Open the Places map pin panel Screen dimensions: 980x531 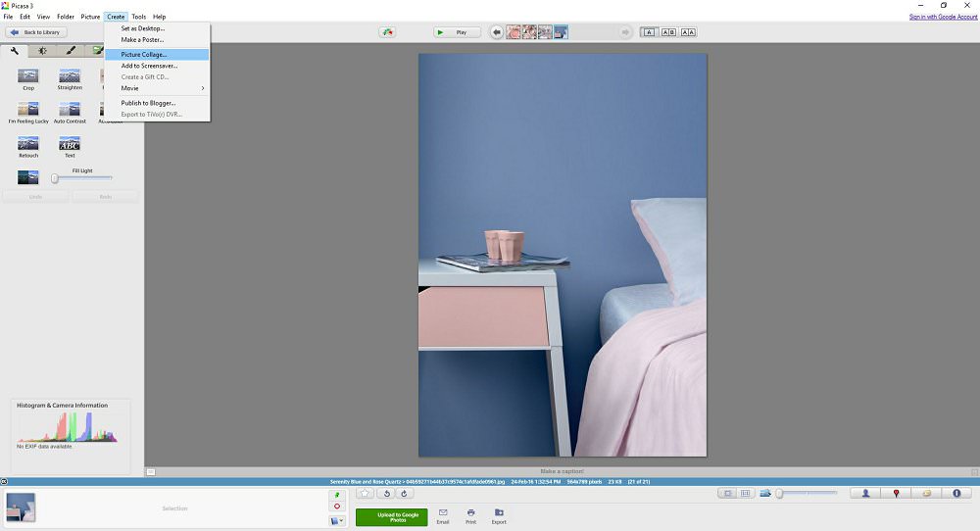897,494
